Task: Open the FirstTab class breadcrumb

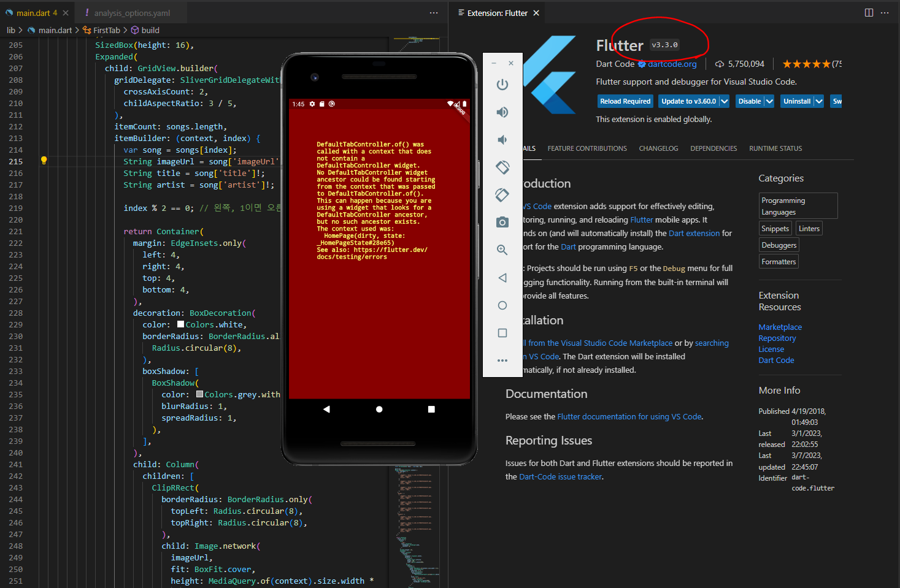Action: click(102, 30)
